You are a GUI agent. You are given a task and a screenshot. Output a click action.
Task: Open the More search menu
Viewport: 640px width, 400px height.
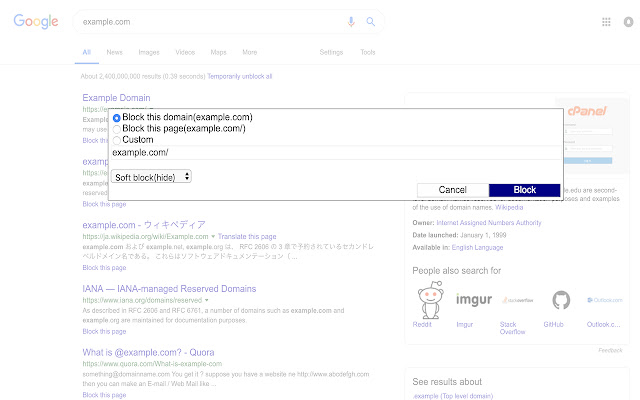coord(249,52)
